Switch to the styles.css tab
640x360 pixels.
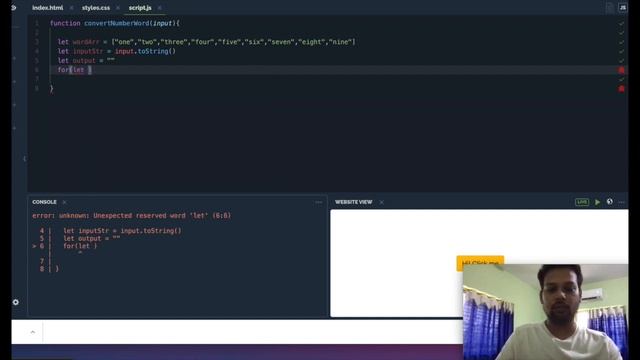tap(96, 8)
